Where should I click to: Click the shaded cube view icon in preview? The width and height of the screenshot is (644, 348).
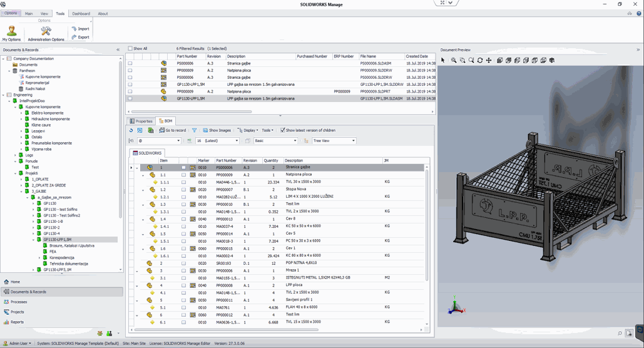click(552, 61)
